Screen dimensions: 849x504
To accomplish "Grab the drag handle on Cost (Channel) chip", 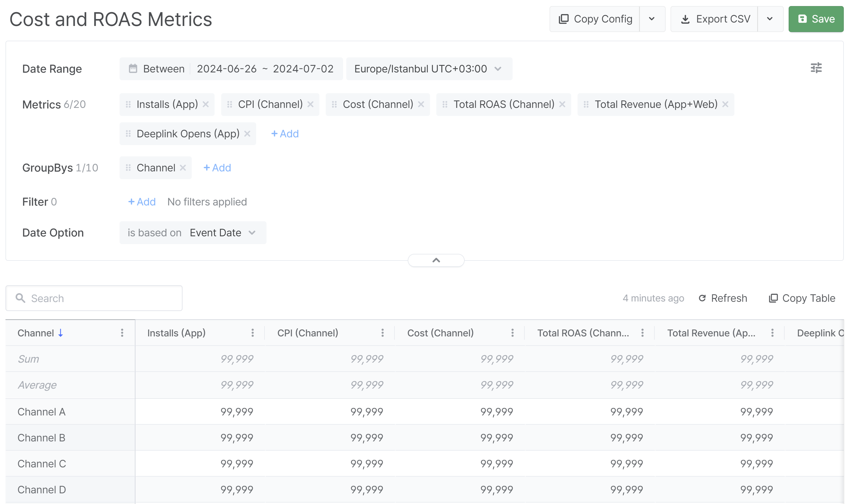I will (x=334, y=104).
